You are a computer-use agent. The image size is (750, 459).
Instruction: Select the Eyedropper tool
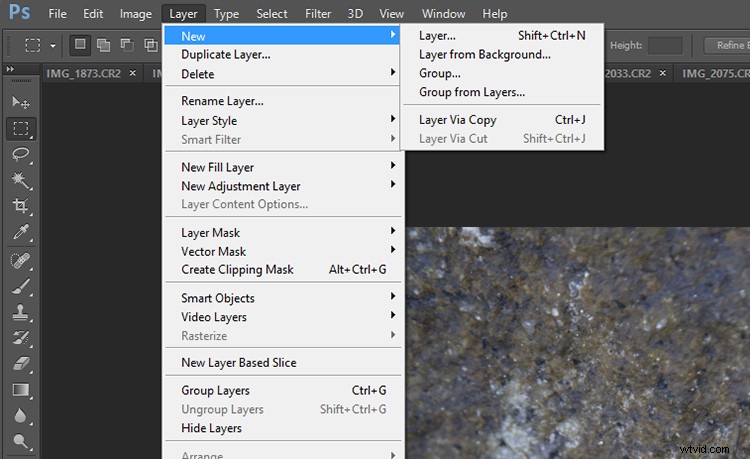21,232
